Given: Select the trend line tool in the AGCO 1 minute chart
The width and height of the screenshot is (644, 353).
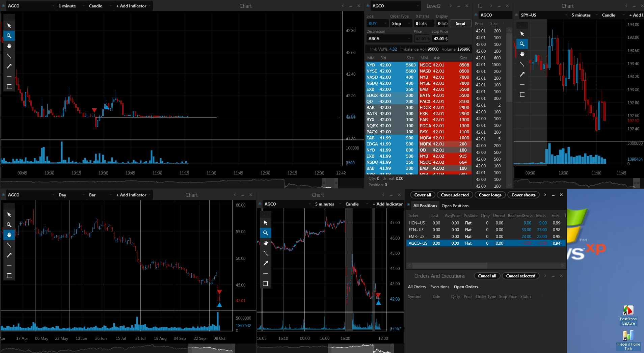Looking at the screenshot, I should tap(9, 56).
